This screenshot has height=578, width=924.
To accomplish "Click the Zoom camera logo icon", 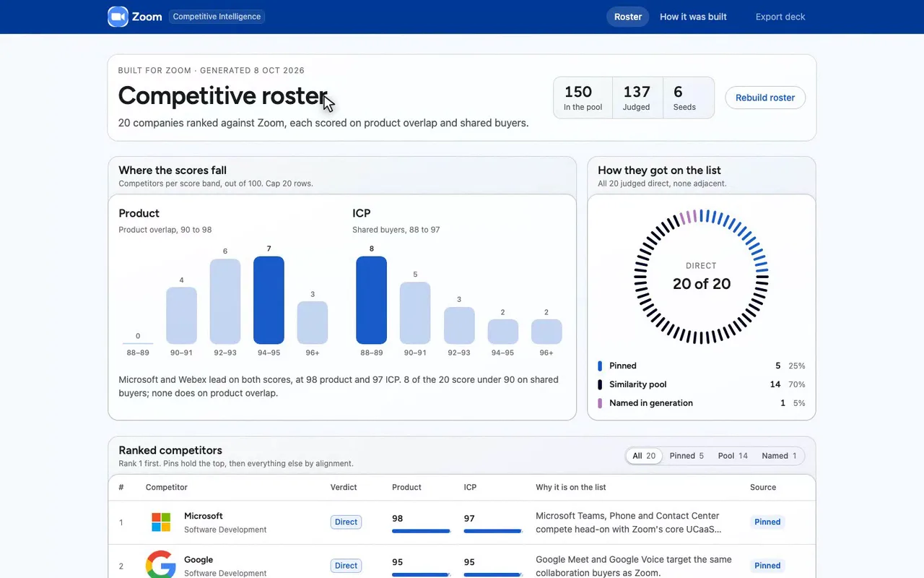I will pyautogui.click(x=118, y=17).
